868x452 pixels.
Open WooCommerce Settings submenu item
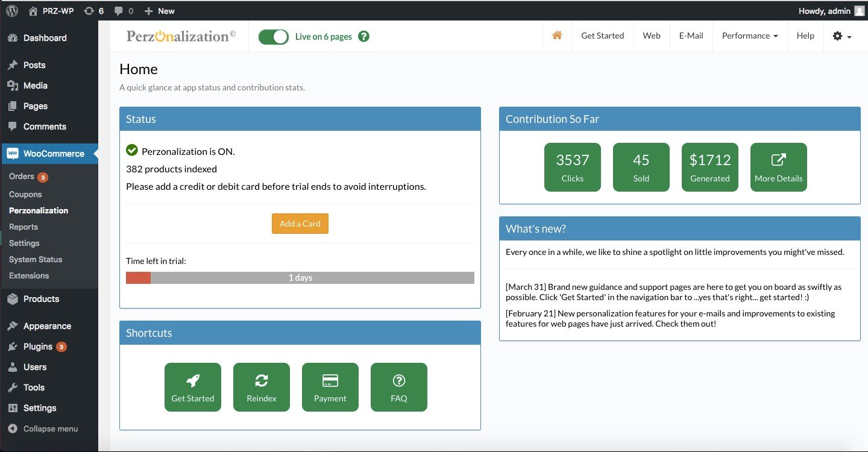pyautogui.click(x=24, y=243)
